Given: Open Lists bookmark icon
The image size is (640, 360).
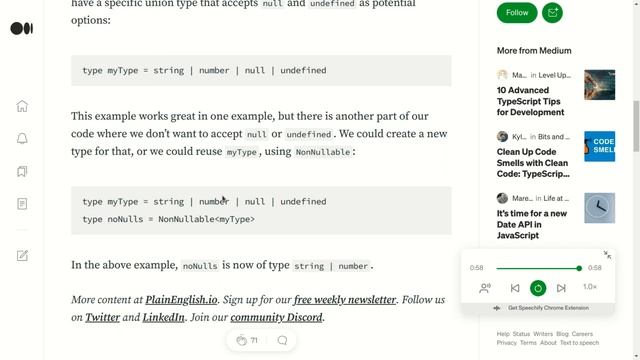Looking at the screenshot, I should pyautogui.click(x=22, y=171).
